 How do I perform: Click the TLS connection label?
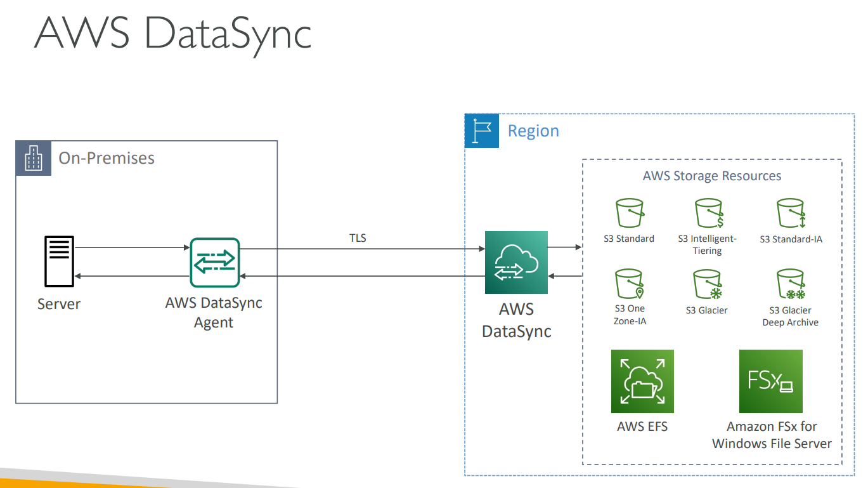(x=358, y=239)
